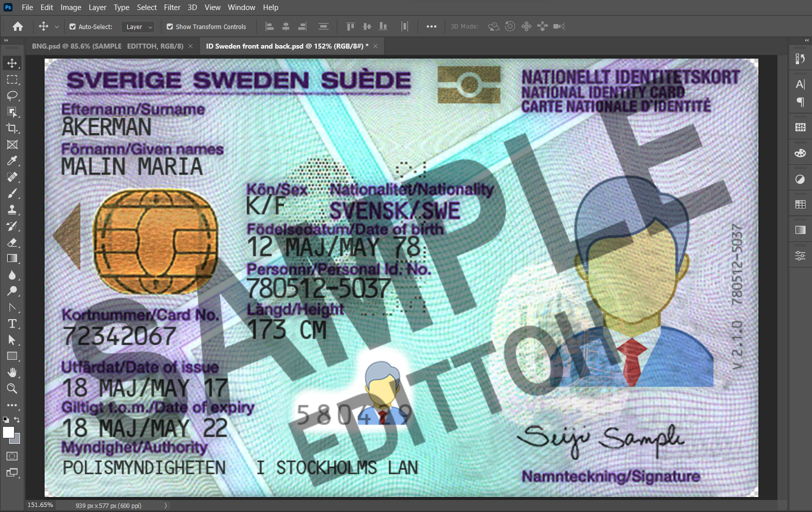Expand the toolbox double-arrow chevrons
This screenshot has height=512, width=812.
coord(6,40)
